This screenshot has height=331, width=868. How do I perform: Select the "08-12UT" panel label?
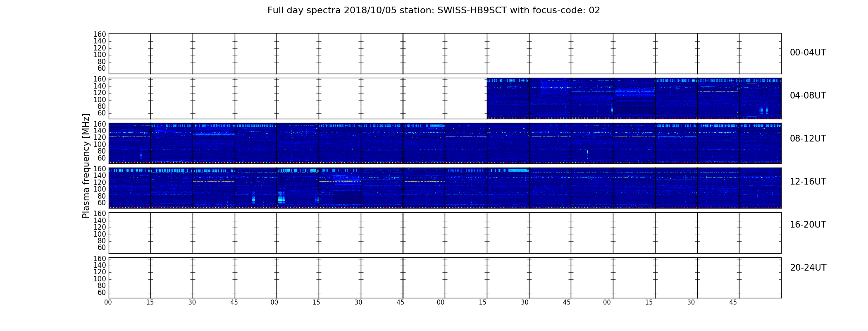[808, 139]
